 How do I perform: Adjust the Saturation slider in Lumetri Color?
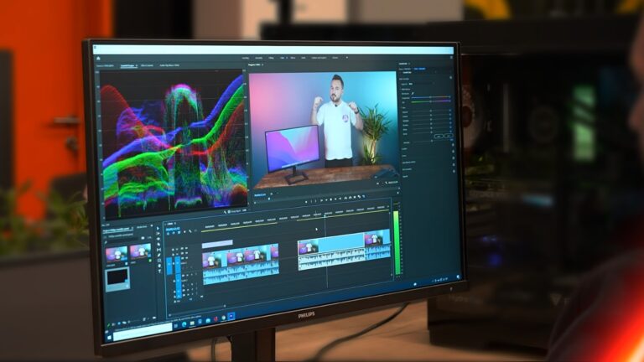coord(432,141)
